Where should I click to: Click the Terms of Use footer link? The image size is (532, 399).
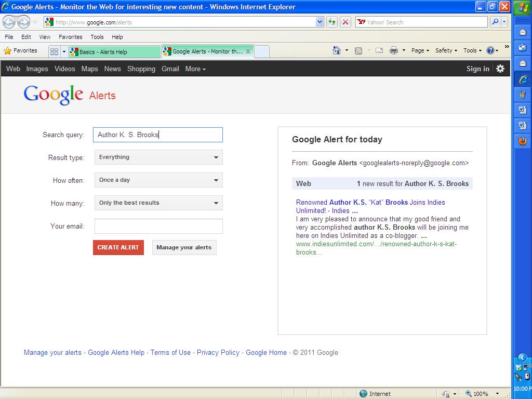170,353
